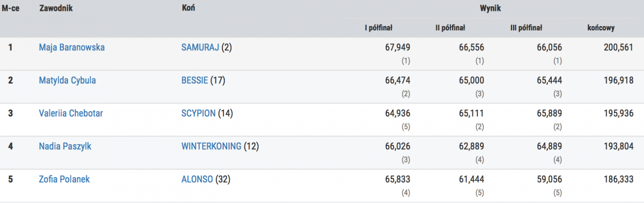Image resolution: width=644 pixels, height=203 pixels.
Task: Open Matylda Cybula's rider profile link
Action: coord(67,80)
